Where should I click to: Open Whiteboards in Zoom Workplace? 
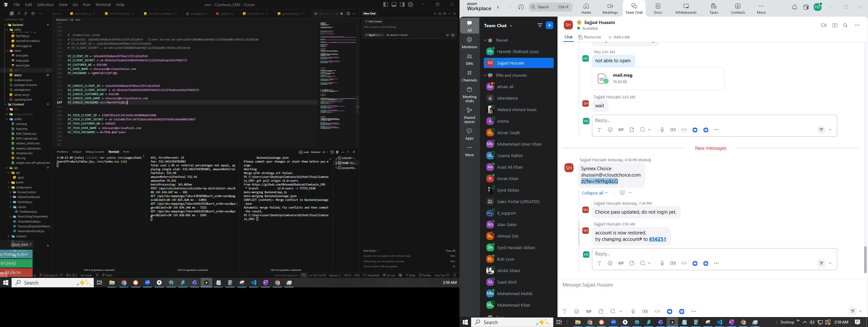686,9
